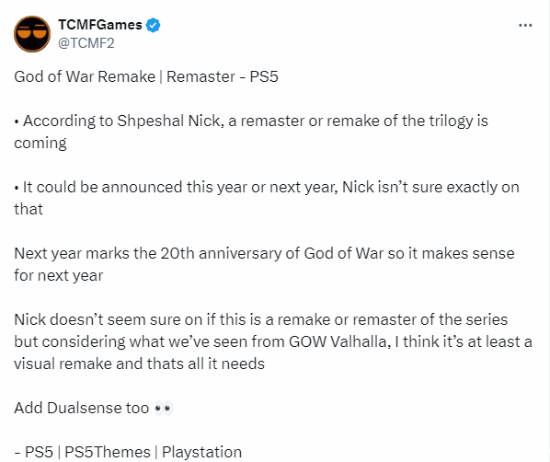Click the GOW Valhalla text

pyautogui.click(x=340, y=342)
